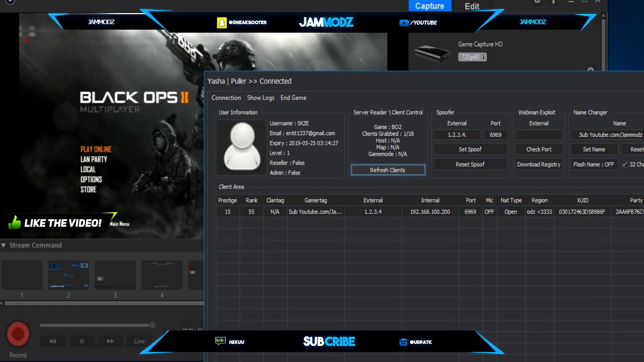Click the End Game menu item
Image resolution: width=644 pixels, height=362 pixels.
coord(293,98)
